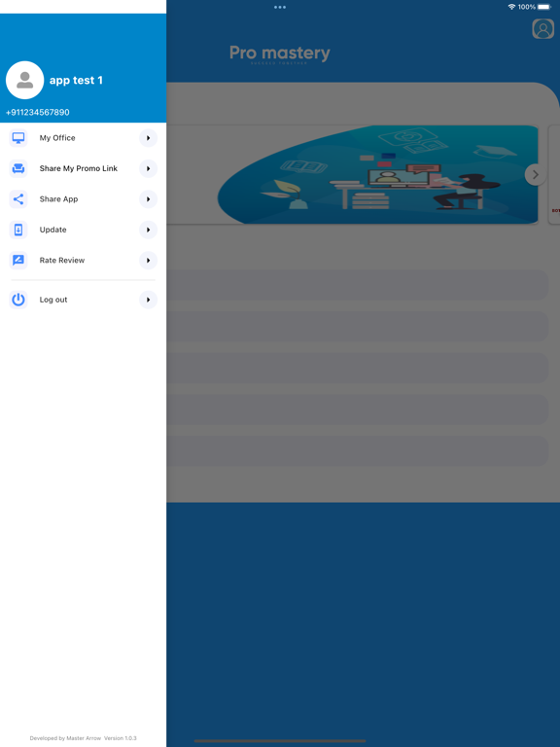
Task: Expand Share App arrow button
Action: coord(148,199)
